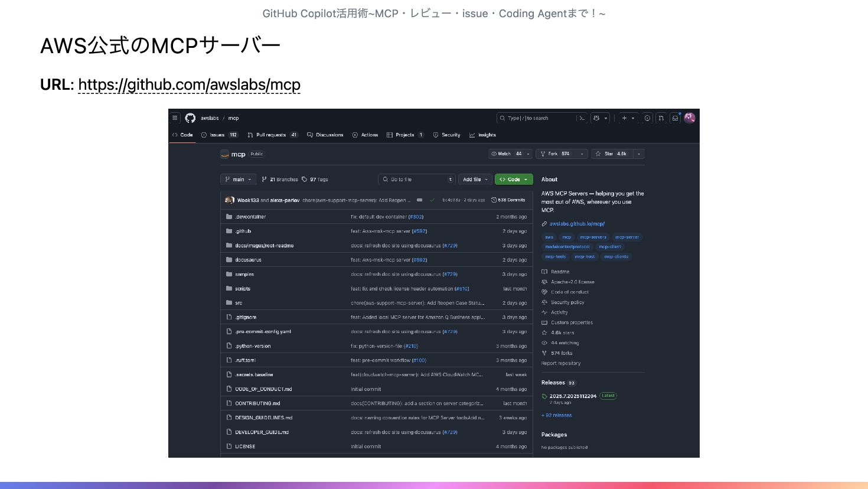Click the Copilot icon in header
Viewport: 868px width, 489px height.
tap(596, 118)
